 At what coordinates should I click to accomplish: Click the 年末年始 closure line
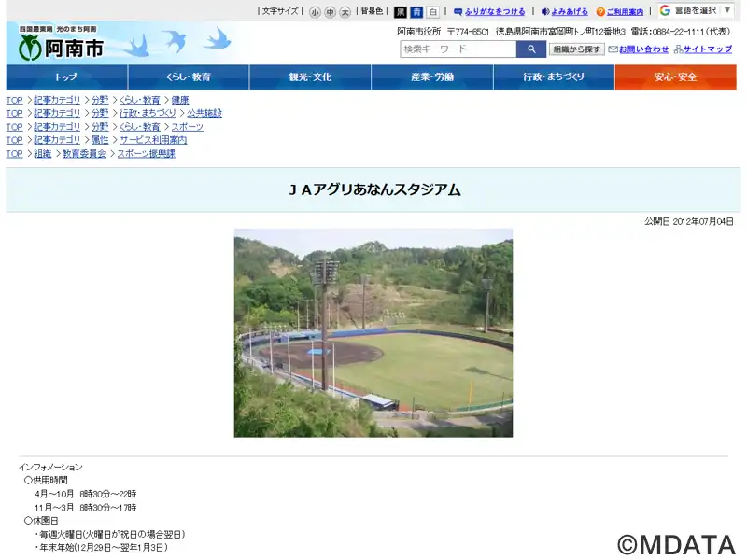coord(101,548)
